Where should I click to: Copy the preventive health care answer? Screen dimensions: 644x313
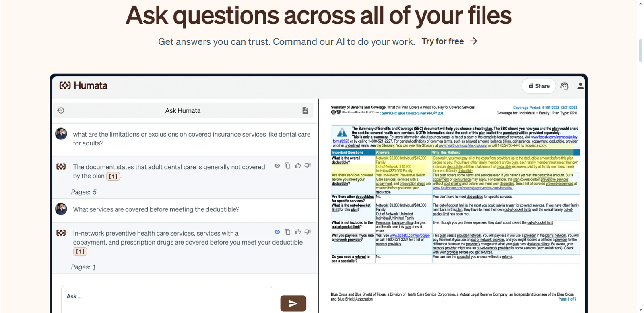(287, 232)
